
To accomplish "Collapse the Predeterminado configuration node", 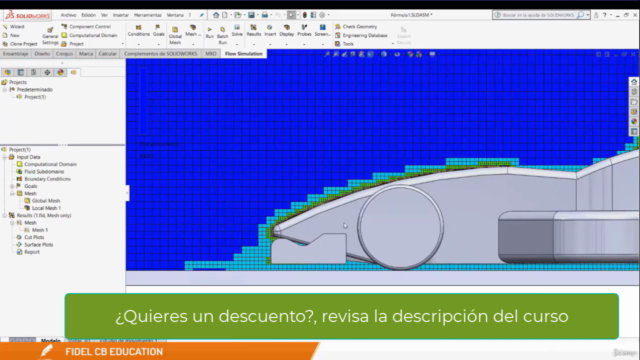I will (5, 90).
